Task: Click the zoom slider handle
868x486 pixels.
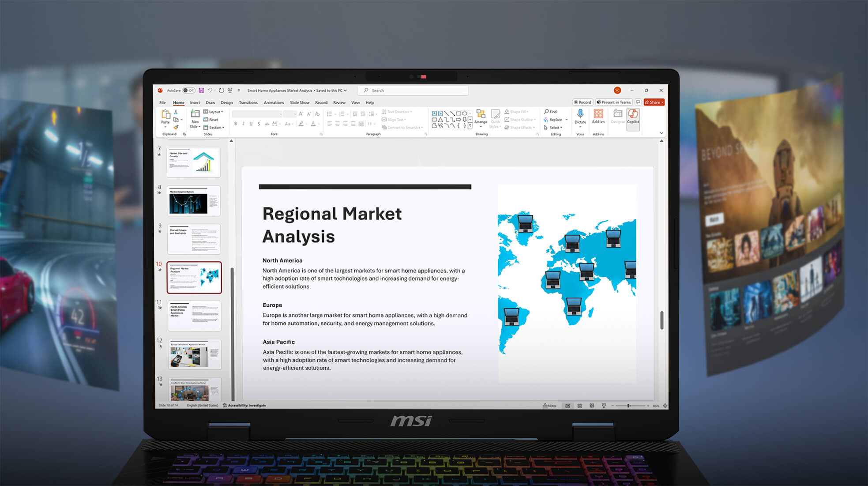Action: click(628, 406)
